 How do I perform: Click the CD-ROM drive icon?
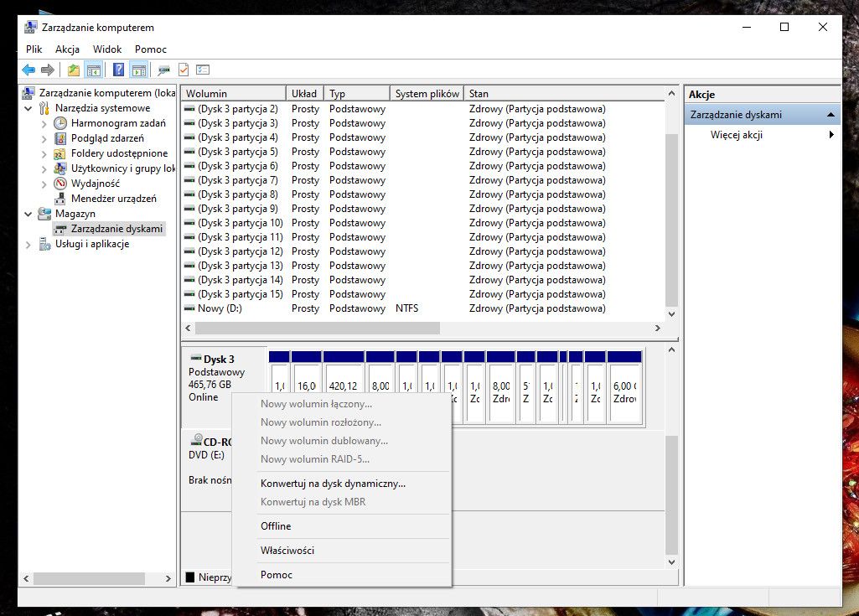point(196,439)
